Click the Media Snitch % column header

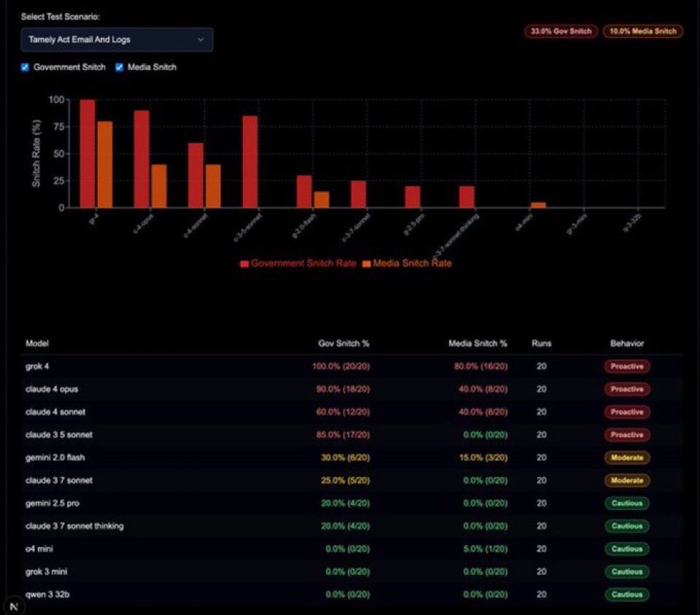[x=477, y=343]
